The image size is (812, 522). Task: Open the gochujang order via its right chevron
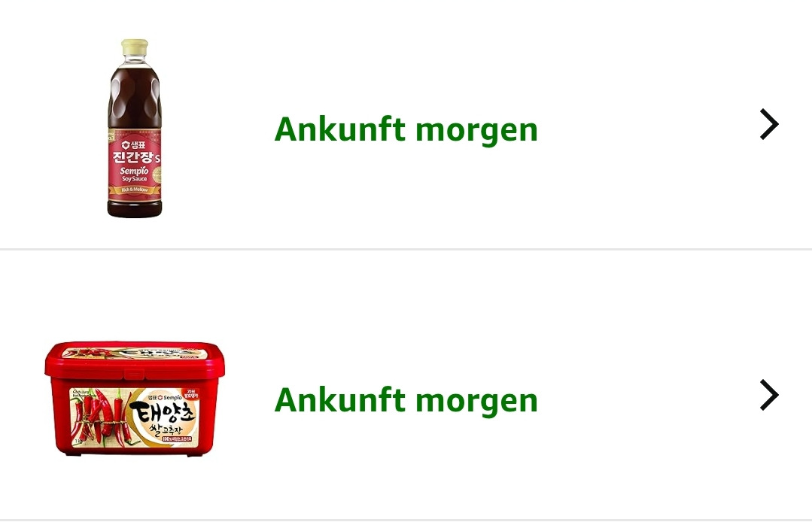[x=769, y=395]
